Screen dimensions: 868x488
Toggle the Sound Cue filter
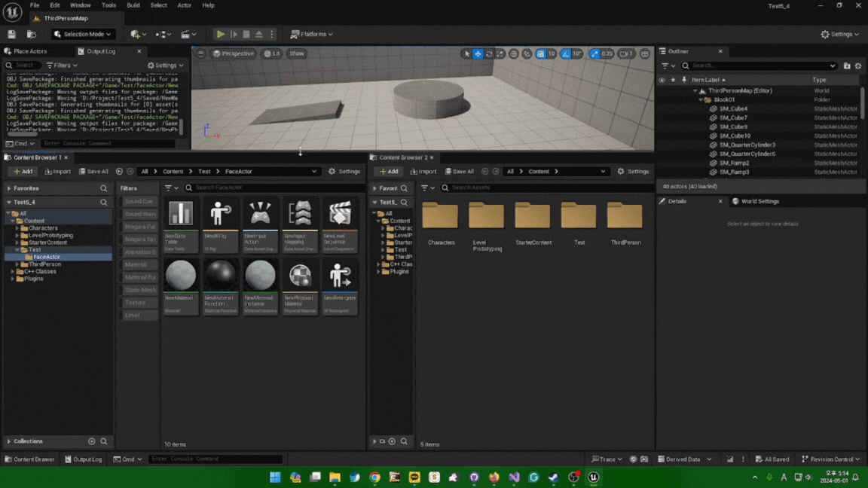point(139,201)
